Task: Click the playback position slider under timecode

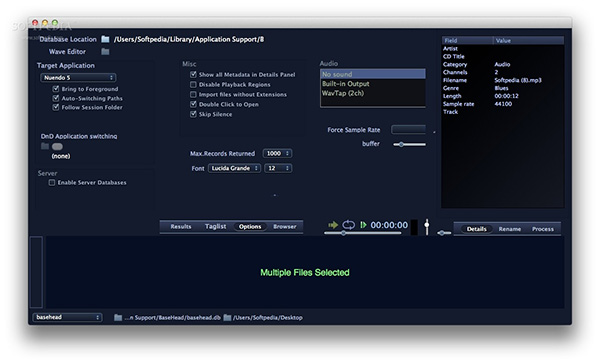Action: 362,233
